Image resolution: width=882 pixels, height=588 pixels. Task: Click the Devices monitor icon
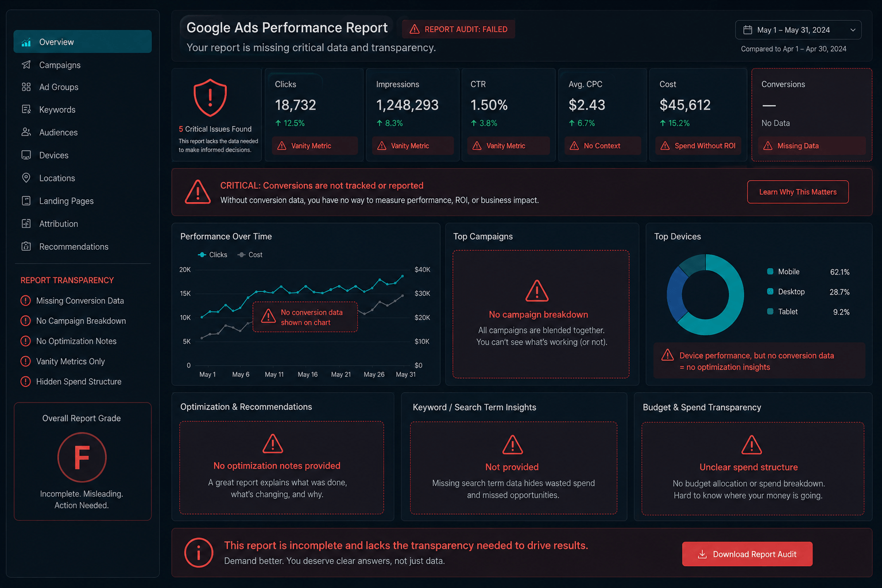[x=26, y=155]
